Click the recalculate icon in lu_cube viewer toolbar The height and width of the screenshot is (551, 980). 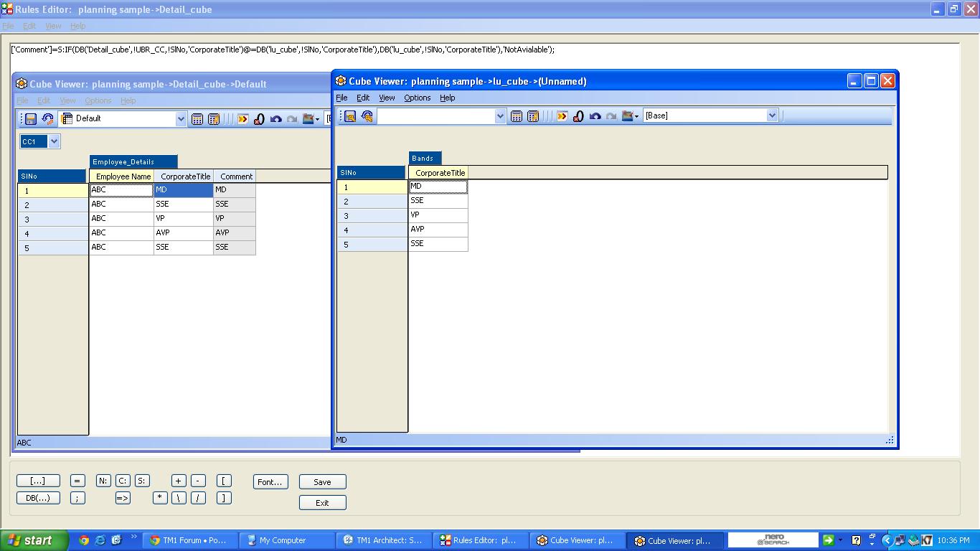point(367,116)
